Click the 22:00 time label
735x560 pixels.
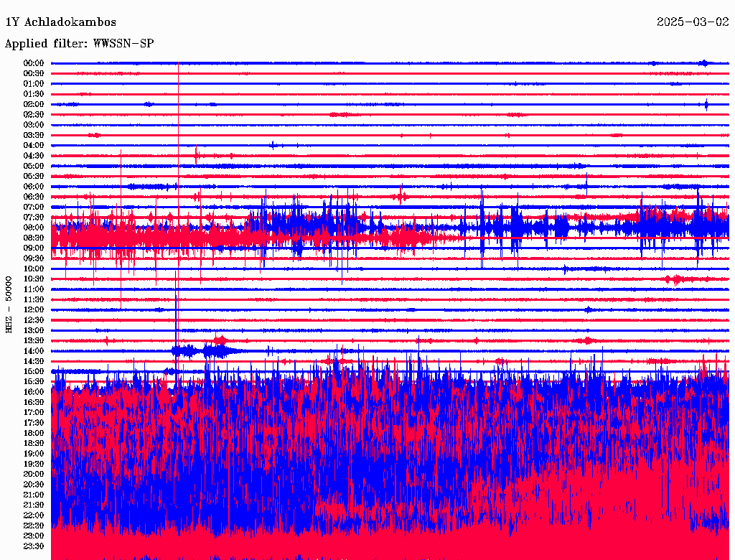click(x=34, y=515)
